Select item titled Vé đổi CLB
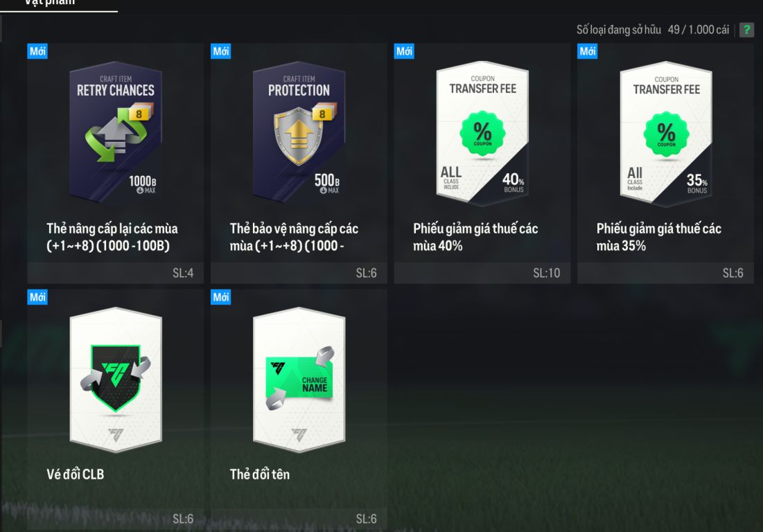 click(76, 474)
